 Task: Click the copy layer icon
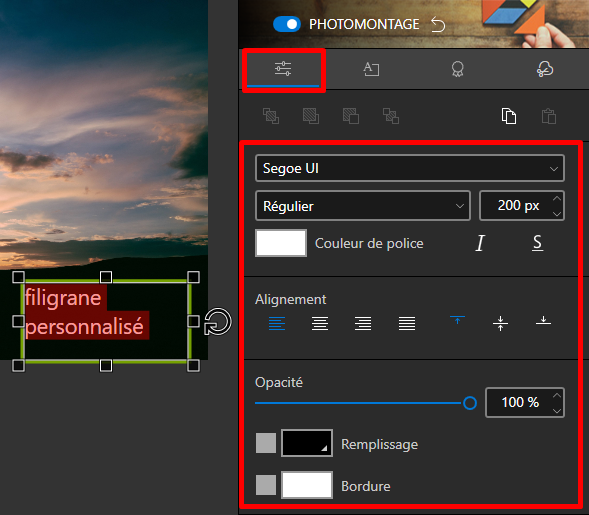509,116
